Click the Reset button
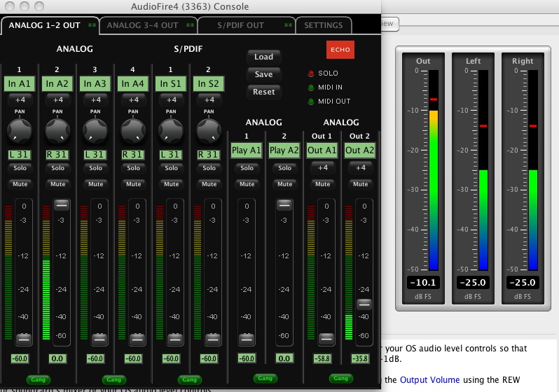The width and height of the screenshot is (559, 392). tap(264, 92)
